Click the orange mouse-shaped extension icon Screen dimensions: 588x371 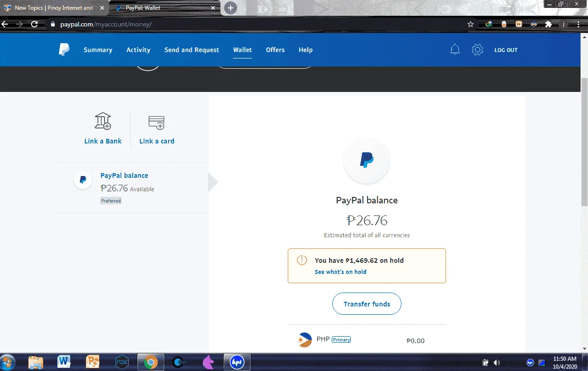pyautogui.click(x=504, y=24)
